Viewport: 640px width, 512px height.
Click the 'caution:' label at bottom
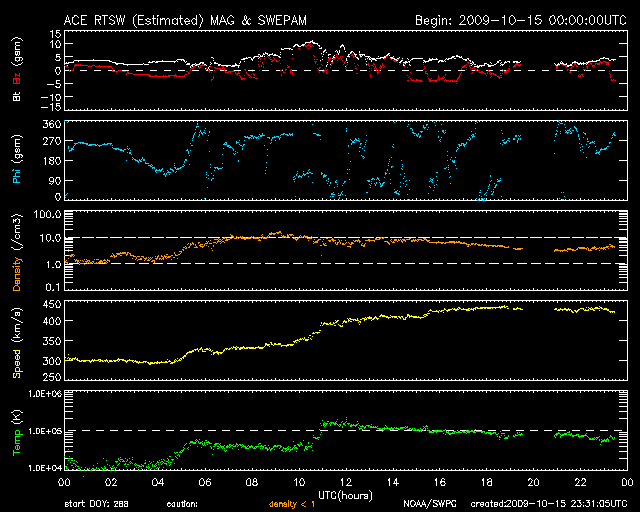pyautogui.click(x=182, y=504)
